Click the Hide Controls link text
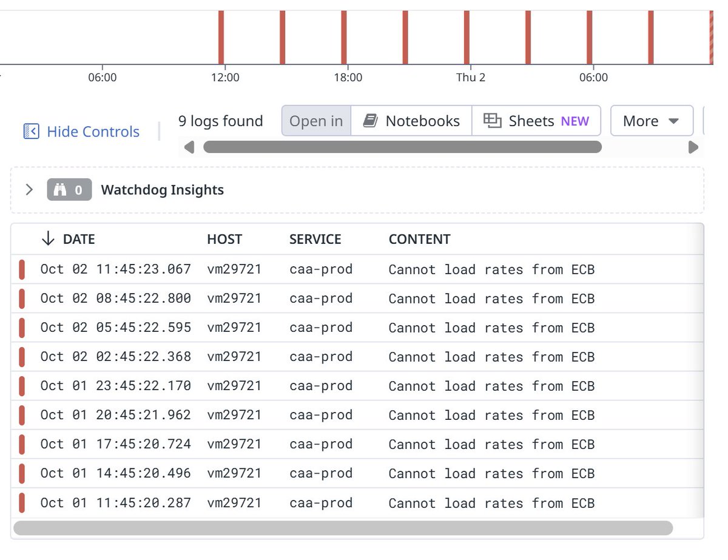Screen dimensions: 728x560 [93, 132]
